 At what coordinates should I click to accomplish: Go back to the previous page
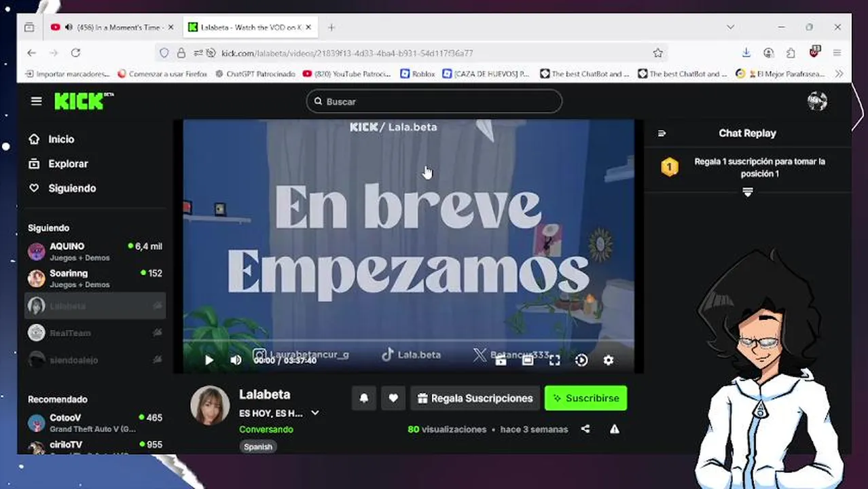[x=32, y=53]
